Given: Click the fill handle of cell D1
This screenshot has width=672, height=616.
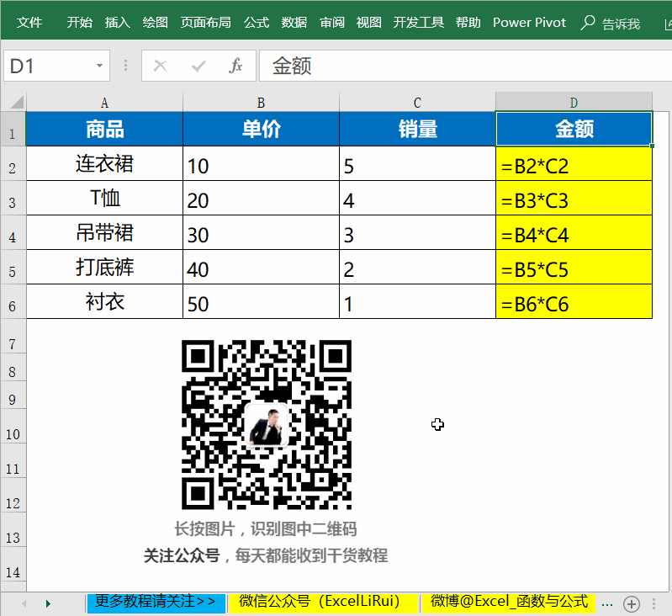Looking at the screenshot, I should (x=652, y=146).
